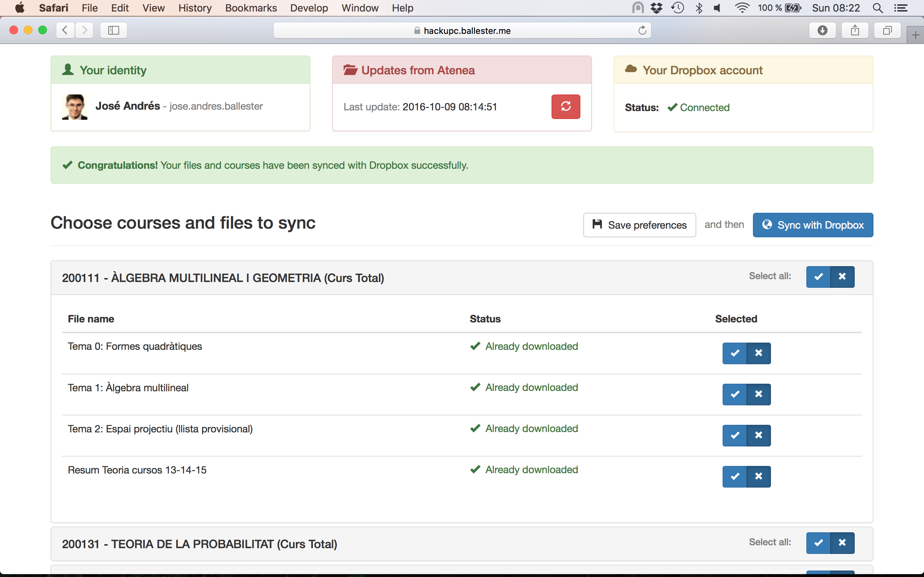Open the Dropbox menu bar icon

[656, 8]
